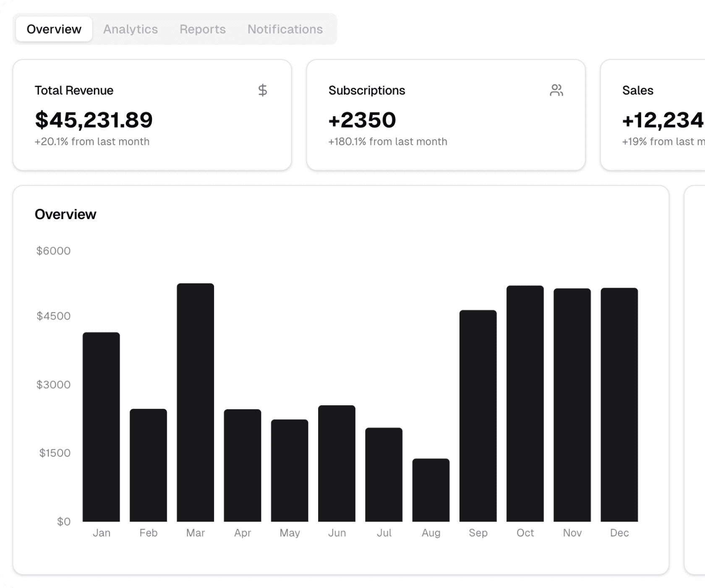Click the Subscriptions card title
The height and width of the screenshot is (588, 705).
pyautogui.click(x=367, y=90)
